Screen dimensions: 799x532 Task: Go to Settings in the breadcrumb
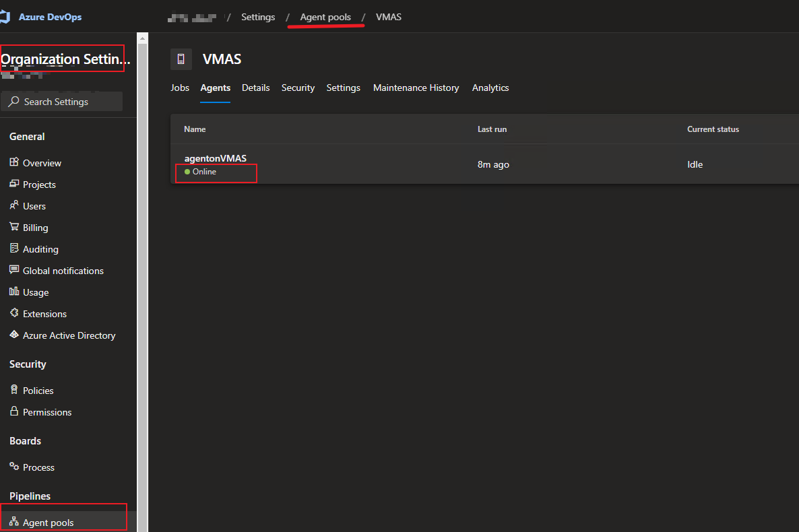point(258,17)
